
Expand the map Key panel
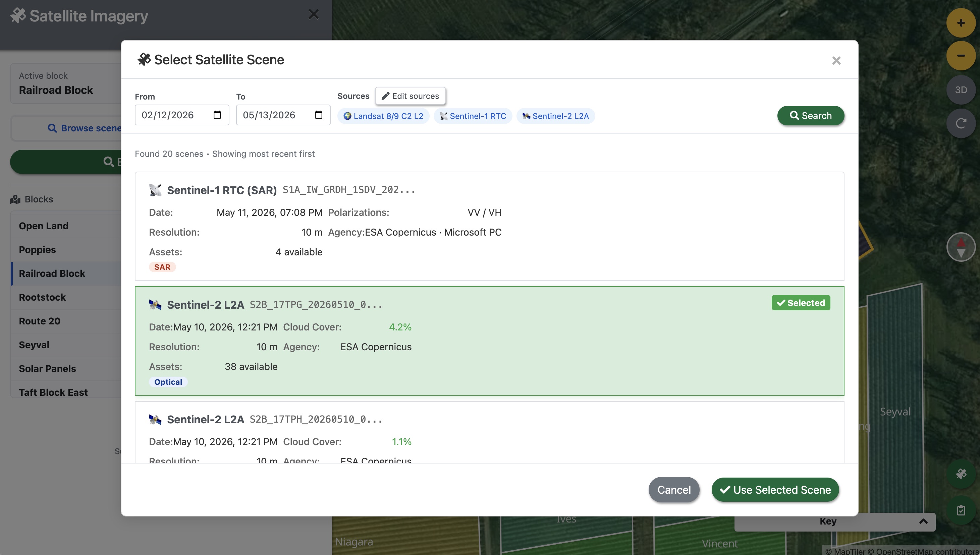click(x=835, y=521)
